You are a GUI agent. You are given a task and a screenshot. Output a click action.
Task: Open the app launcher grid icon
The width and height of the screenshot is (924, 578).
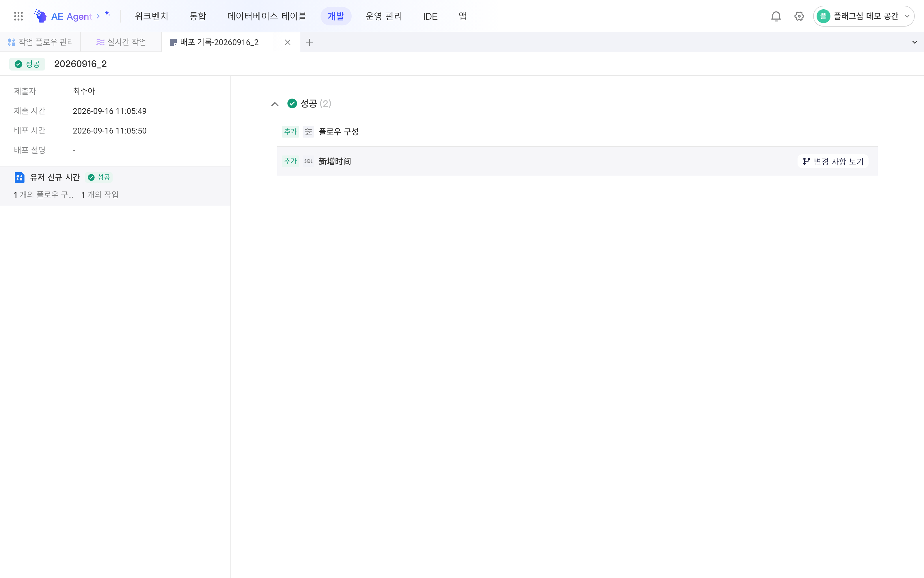pos(18,16)
